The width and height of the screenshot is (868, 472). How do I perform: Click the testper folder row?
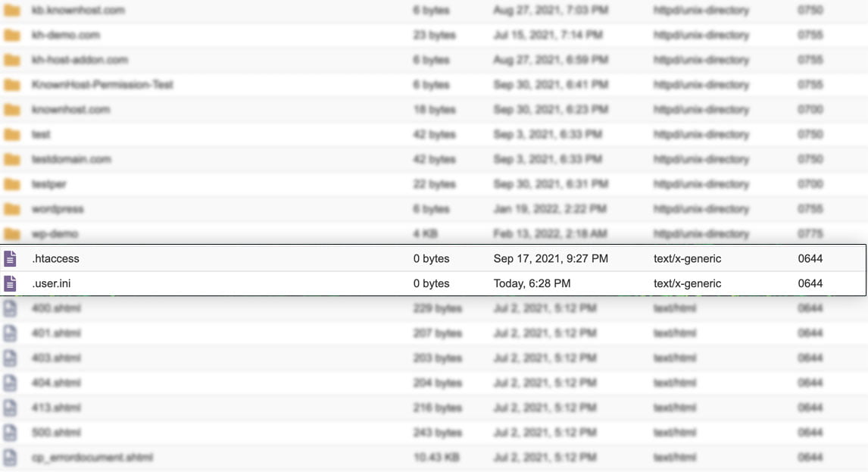point(303,184)
